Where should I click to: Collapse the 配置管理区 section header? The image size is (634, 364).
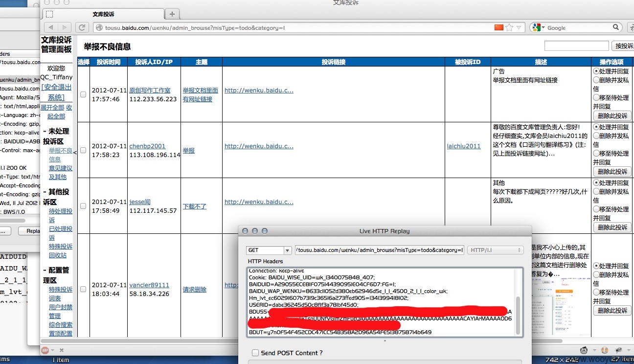[x=56, y=275]
